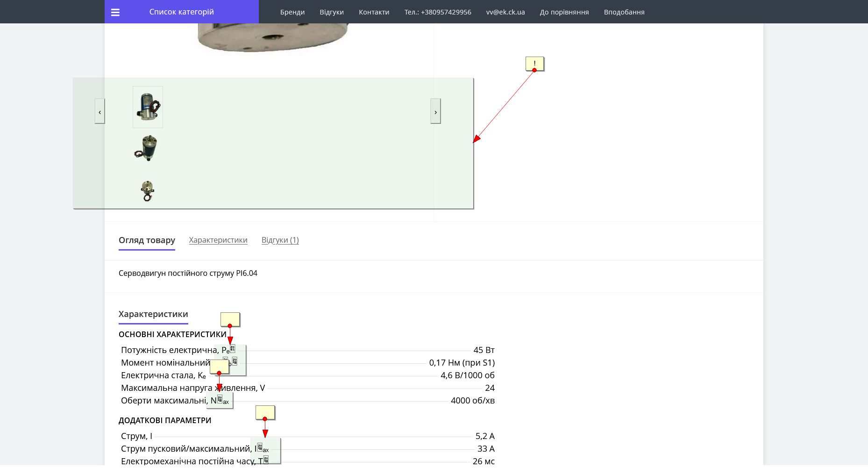Click the underlined 'Характеристики' section heading
Image resolution: width=868 pixels, height=468 pixels.
153,314
